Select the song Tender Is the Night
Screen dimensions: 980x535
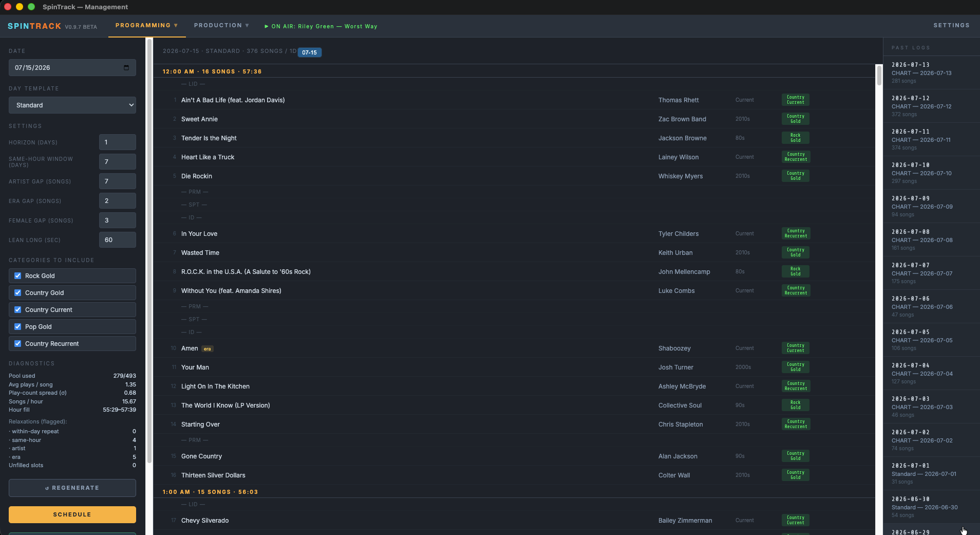tap(209, 138)
